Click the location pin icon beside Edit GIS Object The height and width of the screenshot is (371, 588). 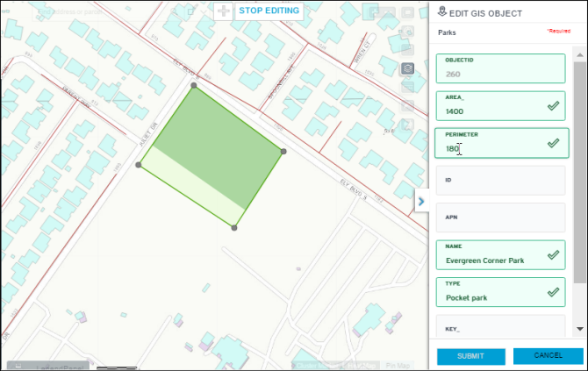pos(442,11)
